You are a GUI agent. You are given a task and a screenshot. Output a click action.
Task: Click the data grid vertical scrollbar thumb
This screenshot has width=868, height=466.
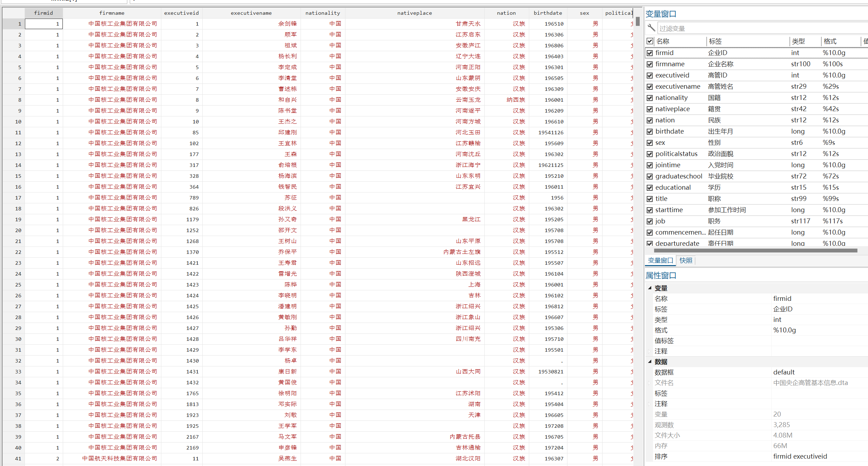pyautogui.click(x=638, y=22)
